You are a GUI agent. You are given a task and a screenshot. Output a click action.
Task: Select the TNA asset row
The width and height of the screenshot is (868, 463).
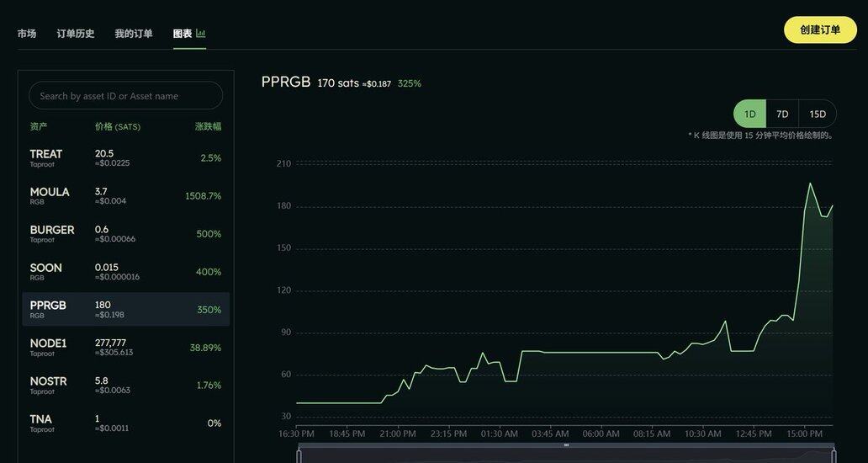coord(125,423)
